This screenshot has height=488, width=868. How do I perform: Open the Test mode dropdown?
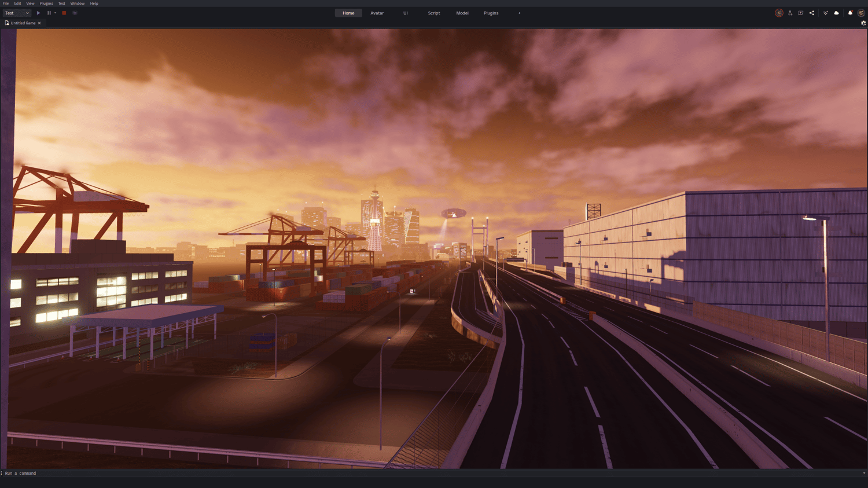(x=17, y=13)
